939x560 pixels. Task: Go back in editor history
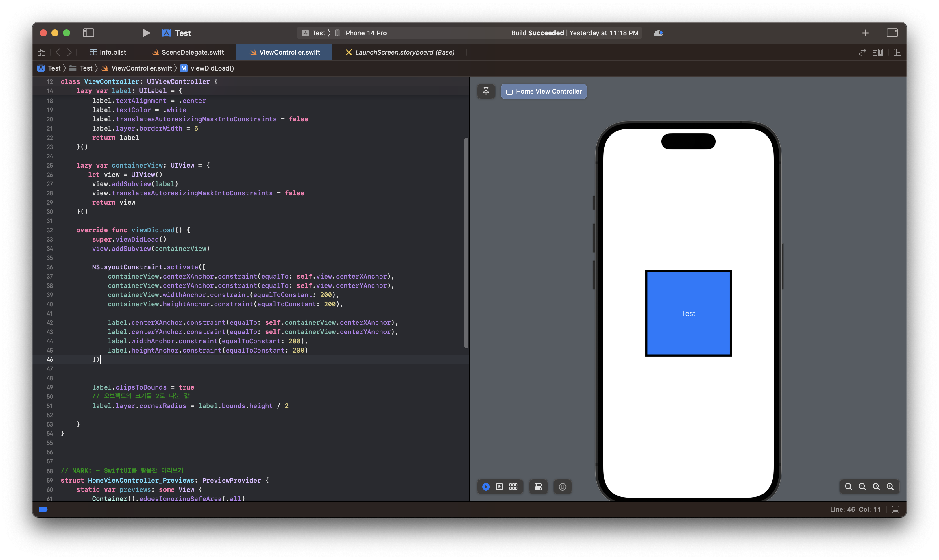coord(58,53)
